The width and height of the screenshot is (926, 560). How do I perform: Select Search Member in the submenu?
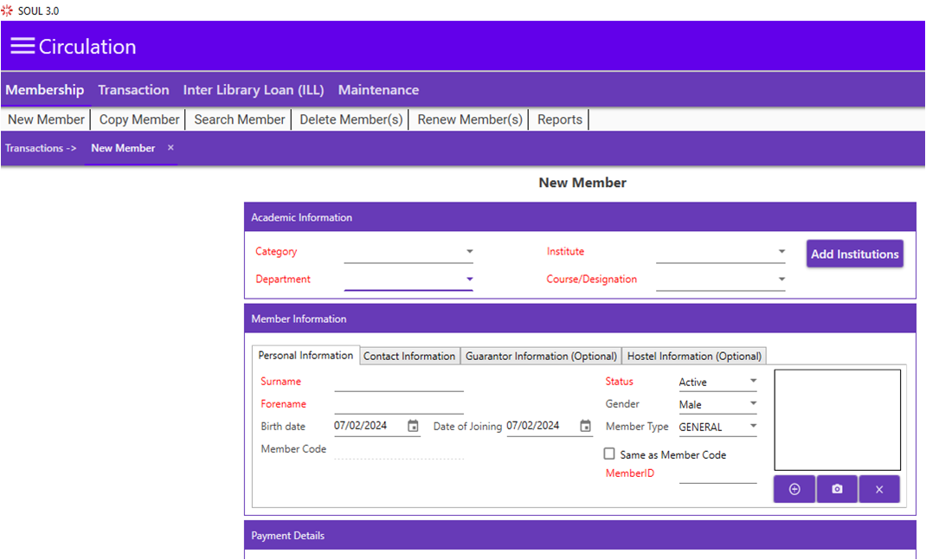click(x=239, y=119)
